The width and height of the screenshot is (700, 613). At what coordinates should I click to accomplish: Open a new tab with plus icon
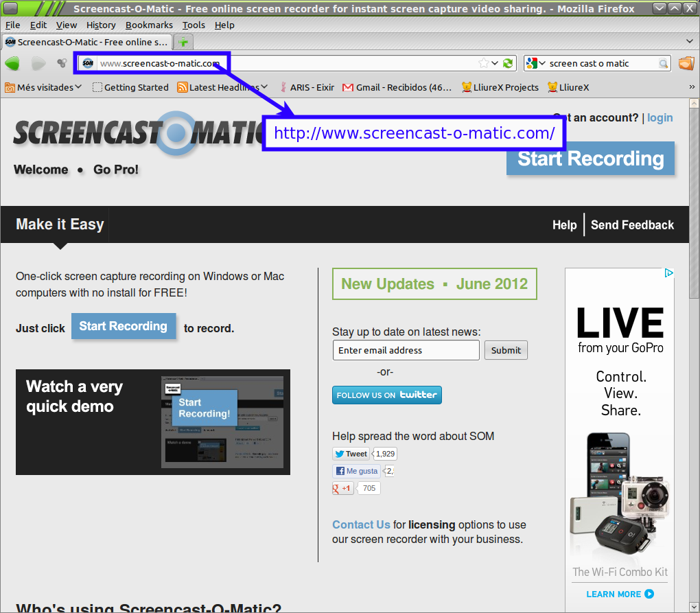coord(183,43)
